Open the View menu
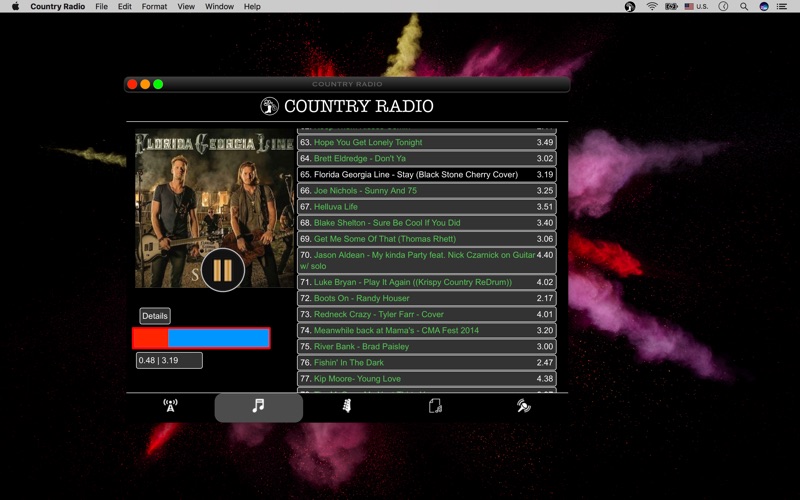 coord(186,7)
